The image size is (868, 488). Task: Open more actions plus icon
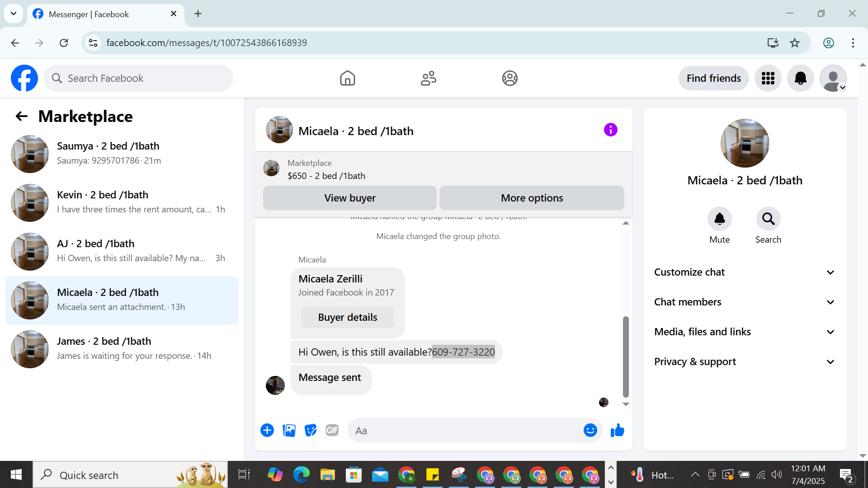tap(267, 431)
